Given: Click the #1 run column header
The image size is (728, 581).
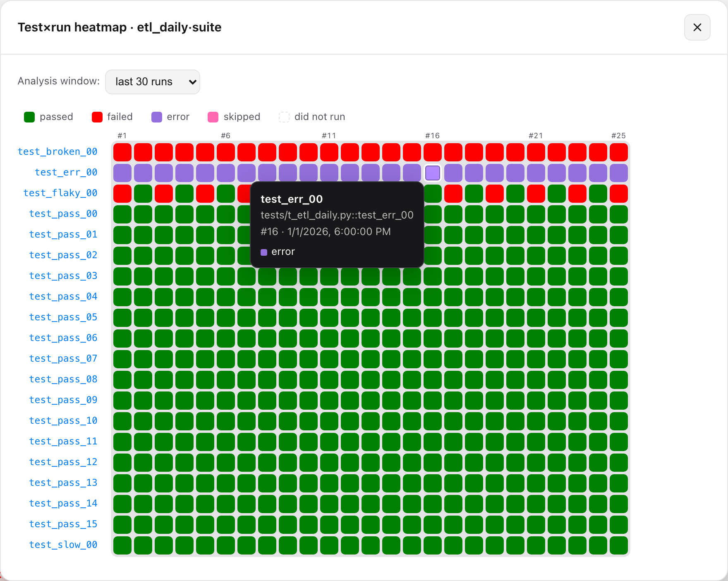Looking at the screenshot, I should [x=122, y=136].
